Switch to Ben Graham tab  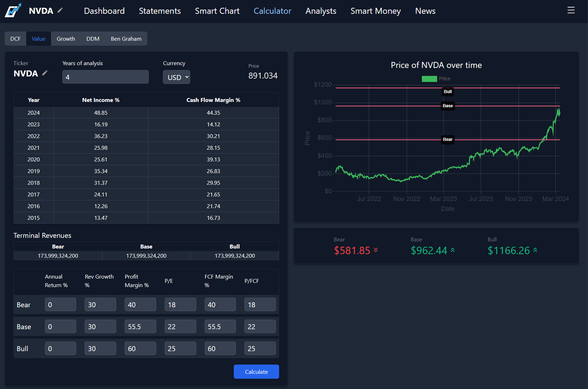point(126,39)
